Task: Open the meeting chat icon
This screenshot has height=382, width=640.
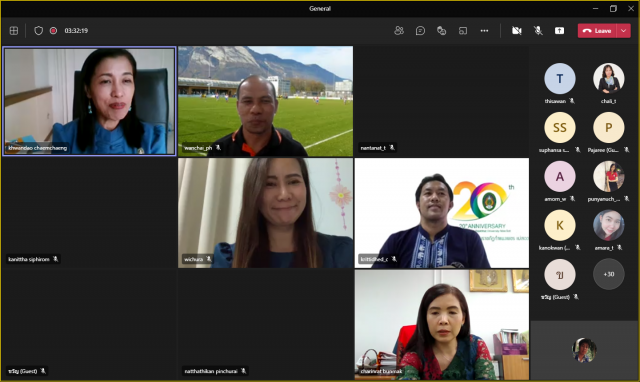Action: pos(420,31)
